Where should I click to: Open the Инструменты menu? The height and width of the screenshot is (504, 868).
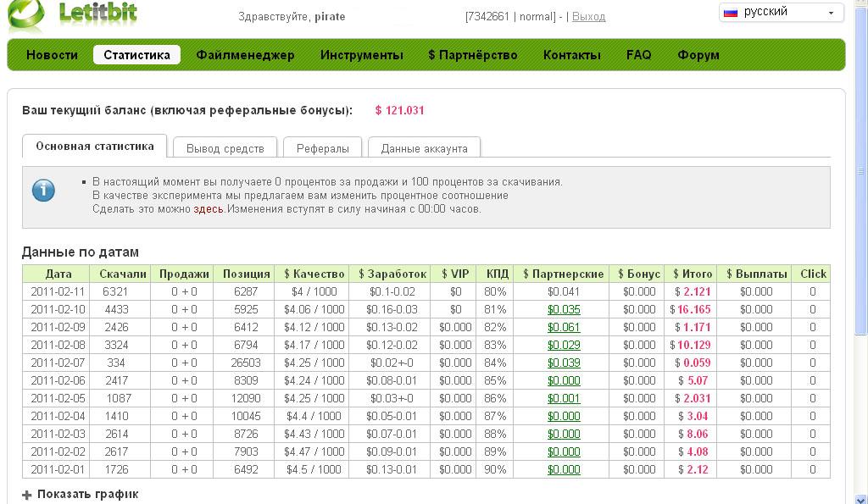(361, 55)
